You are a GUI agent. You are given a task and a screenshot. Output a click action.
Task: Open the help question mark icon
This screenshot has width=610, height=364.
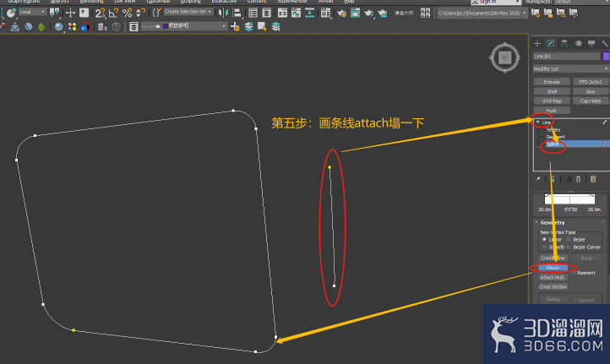coord(116,27)
